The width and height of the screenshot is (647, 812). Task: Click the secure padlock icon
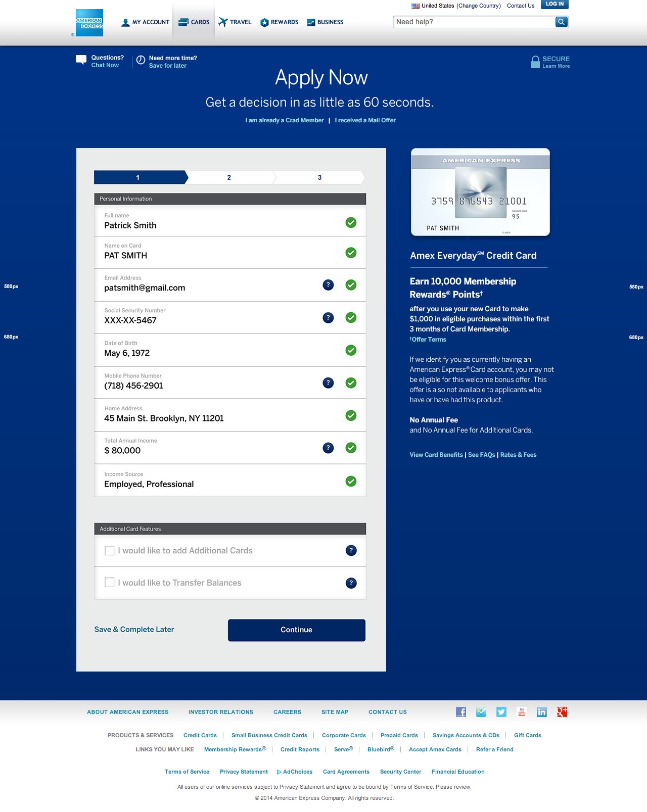tap(535, 62)
